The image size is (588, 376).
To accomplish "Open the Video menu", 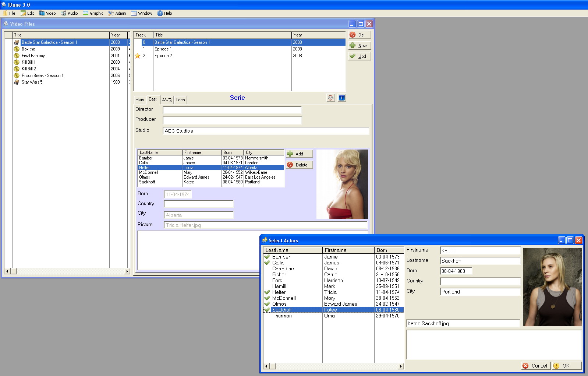I will [x=47, y=13].
